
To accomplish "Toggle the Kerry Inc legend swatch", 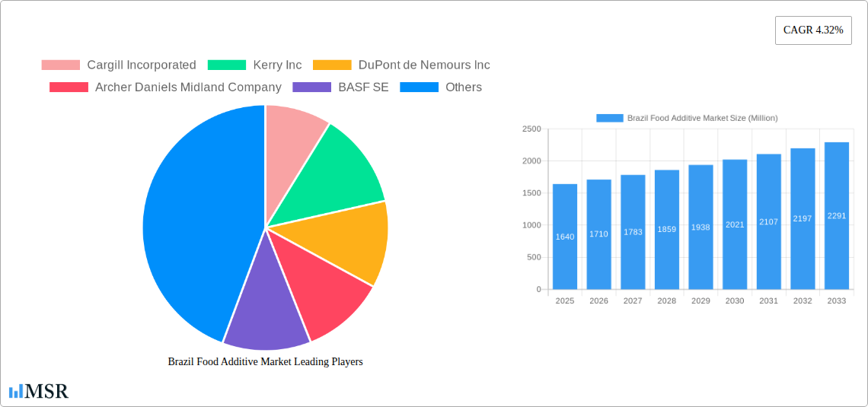I will click(226, 65).
